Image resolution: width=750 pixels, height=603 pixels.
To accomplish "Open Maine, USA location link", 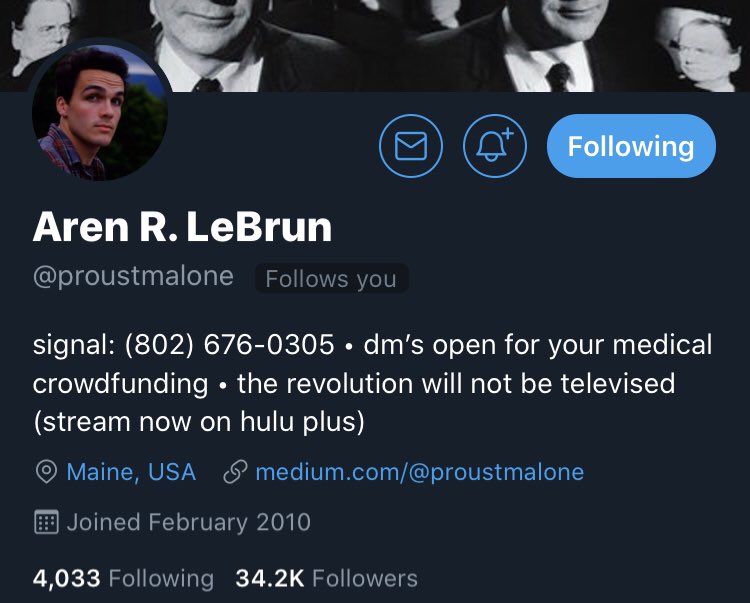I will pyautogui.click(x=131, y=472).
